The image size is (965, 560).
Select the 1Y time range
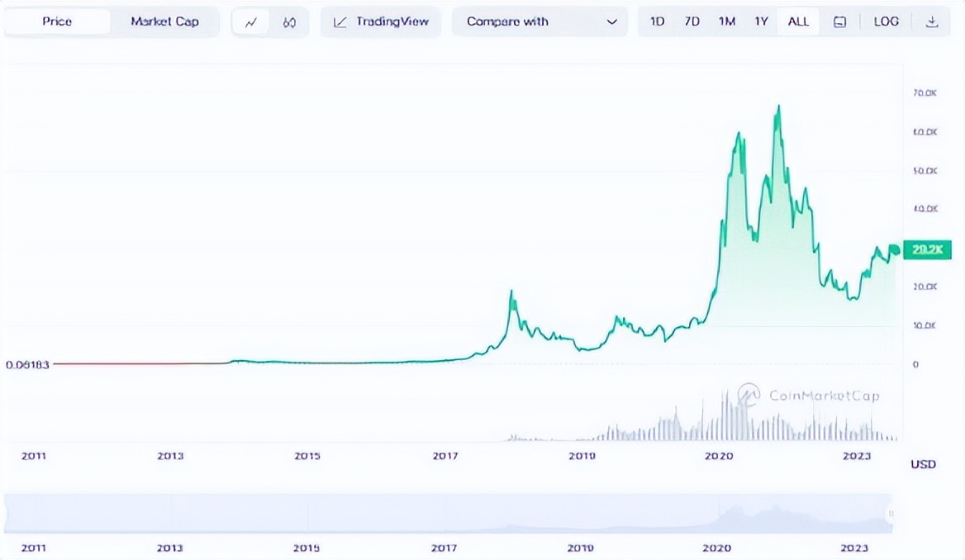point(761,22)
